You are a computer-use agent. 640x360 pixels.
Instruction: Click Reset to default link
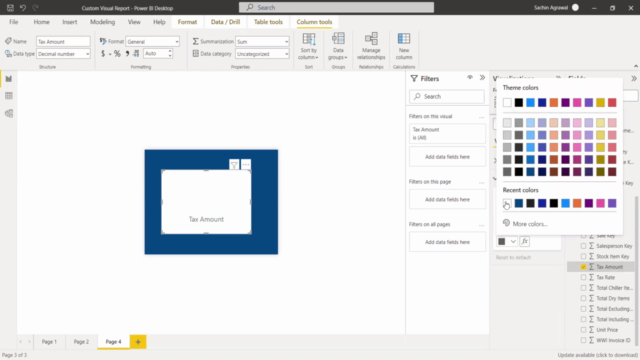(513, 258)
